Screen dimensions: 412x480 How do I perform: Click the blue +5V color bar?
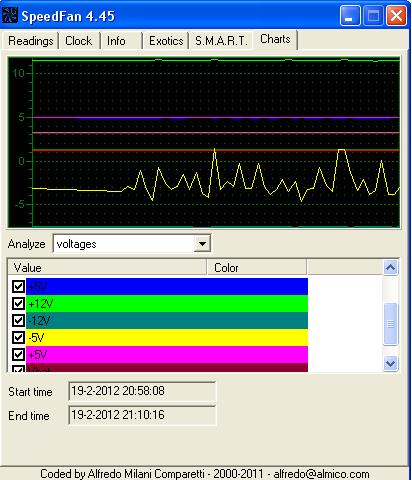coord(167,286)
